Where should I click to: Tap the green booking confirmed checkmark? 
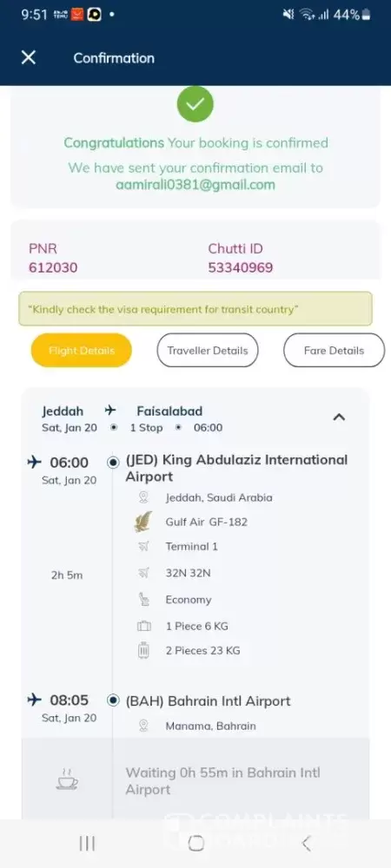click(x=195, y=104)
